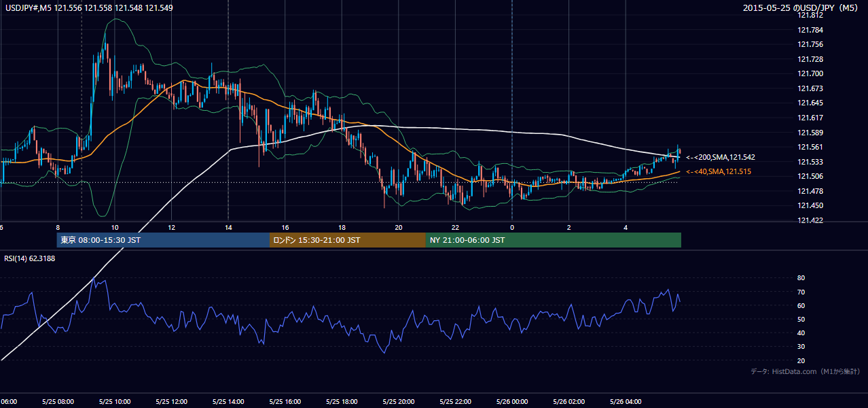This screenshot has width=868, height=408.
Task: Click price axis label 121.645
Action: click(x=810, y=103)
